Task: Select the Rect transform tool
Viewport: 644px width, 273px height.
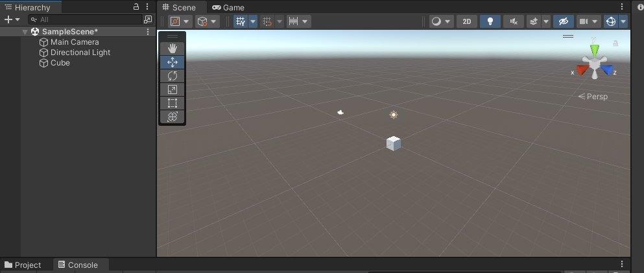Action: point(172,103)
